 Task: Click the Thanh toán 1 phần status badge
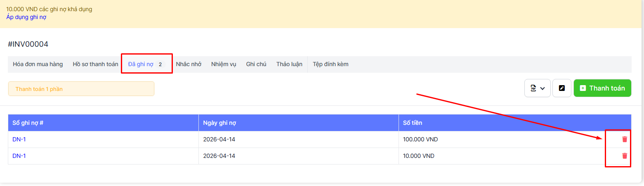[81, 89]
